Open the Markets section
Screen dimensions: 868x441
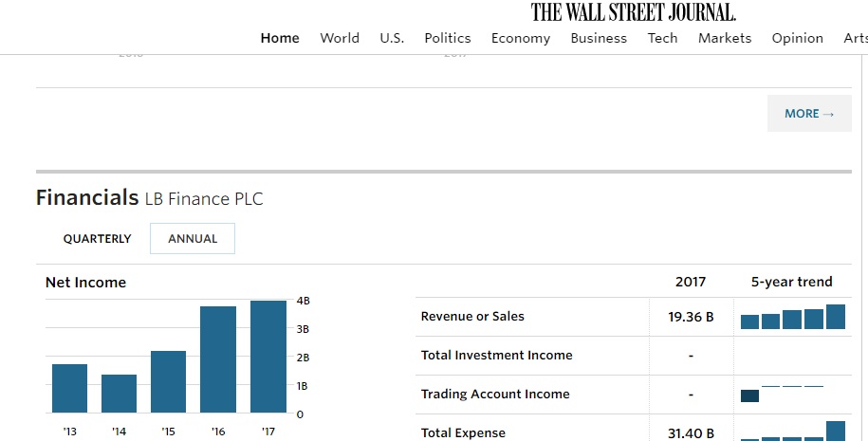[x=725, y=38]
